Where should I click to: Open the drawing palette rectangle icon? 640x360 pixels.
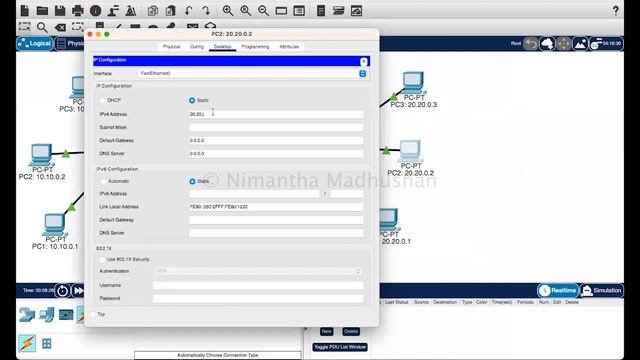(x=281, y=11)
